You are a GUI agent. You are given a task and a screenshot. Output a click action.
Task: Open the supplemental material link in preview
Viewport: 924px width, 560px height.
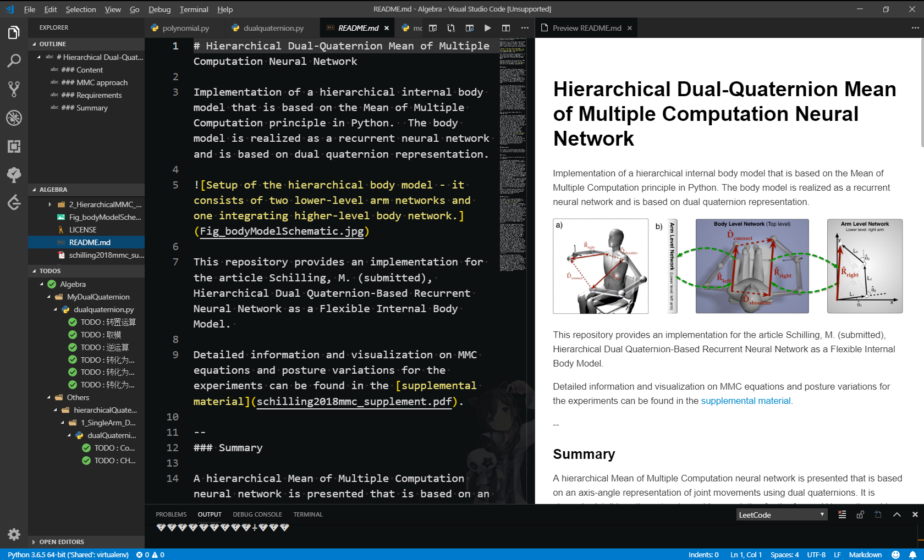(x=745, y=401)
